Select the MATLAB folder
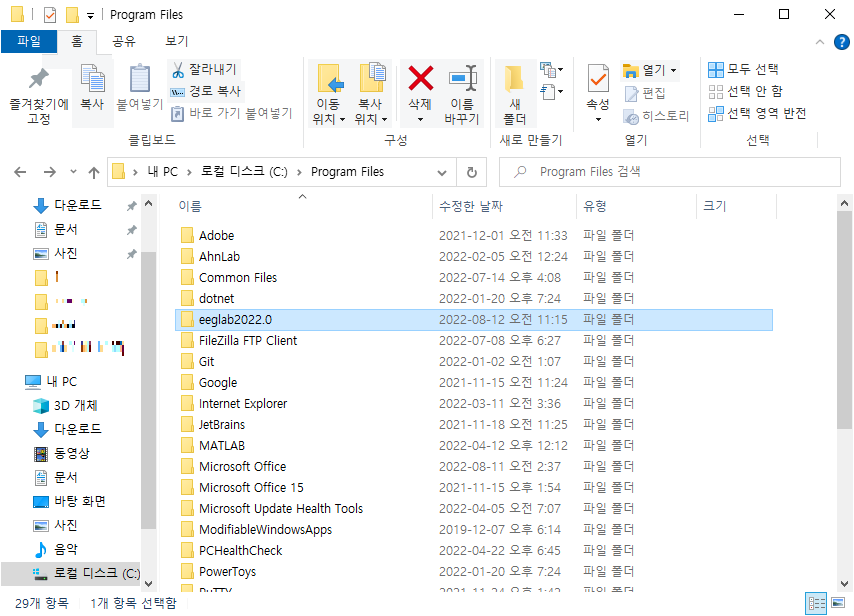 pos(474,446)
